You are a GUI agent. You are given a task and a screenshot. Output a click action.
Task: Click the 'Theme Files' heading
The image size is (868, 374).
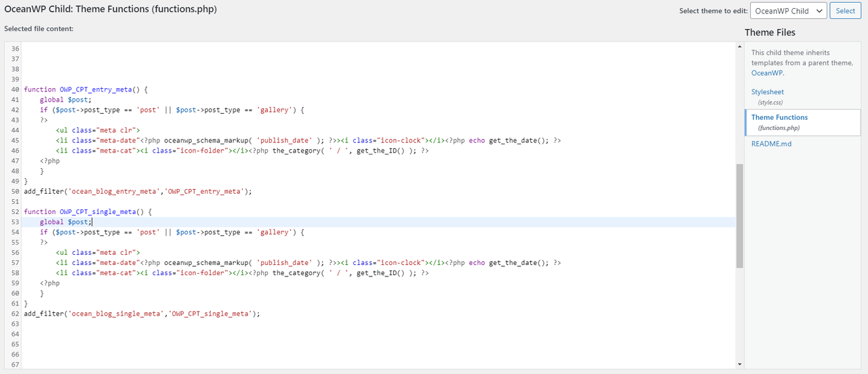(x=770, y=33)
